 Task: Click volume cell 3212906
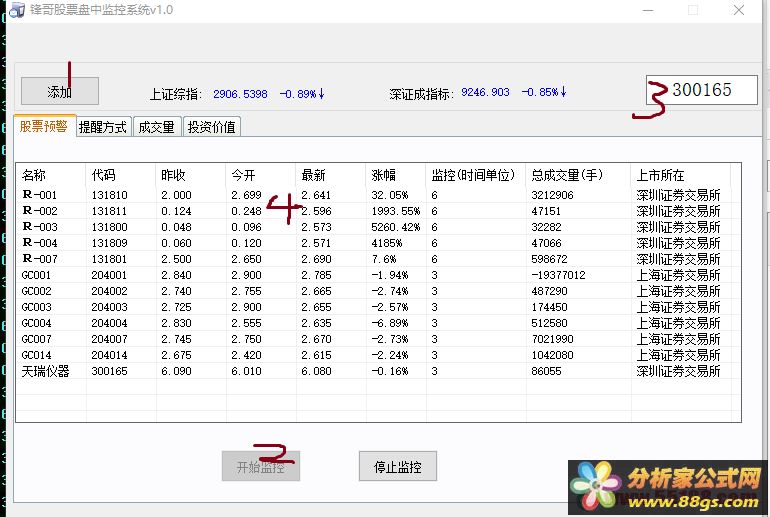pyautogui.click(x=552, y=195)
